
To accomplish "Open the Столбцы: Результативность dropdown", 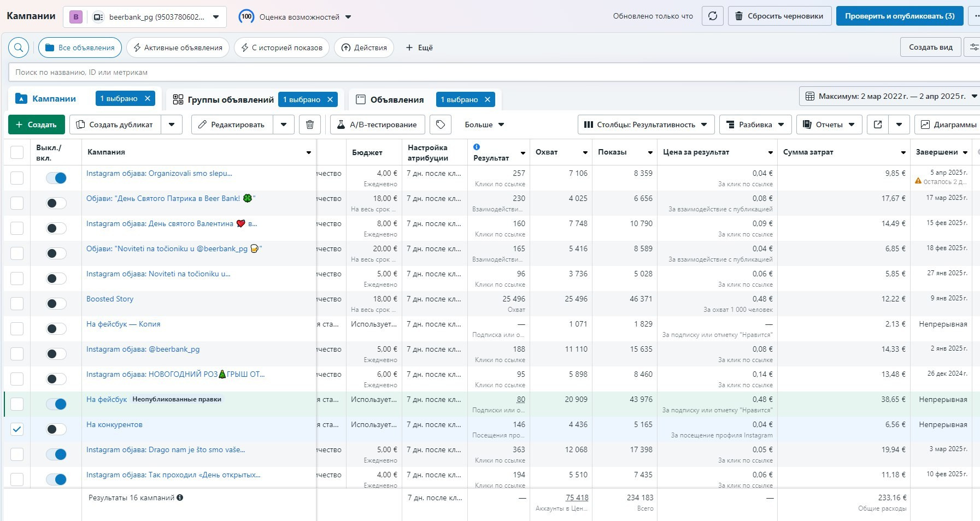I will point(645,125).
